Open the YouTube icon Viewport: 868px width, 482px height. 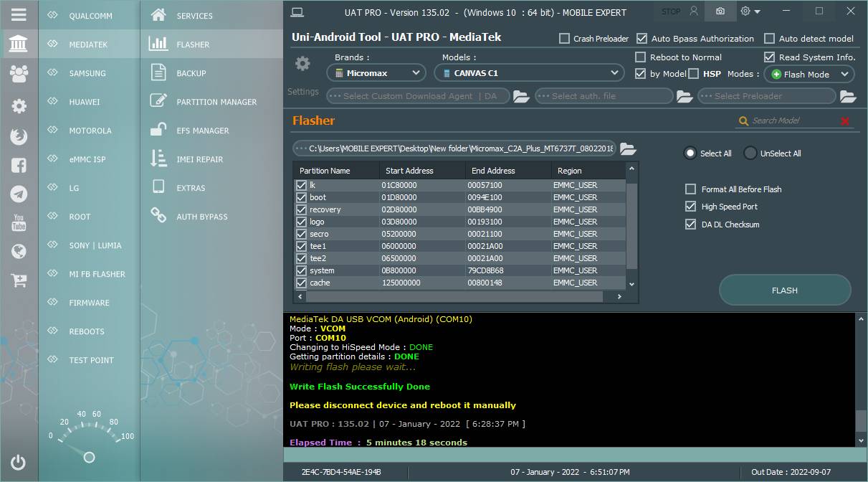(x=19, y=222)
